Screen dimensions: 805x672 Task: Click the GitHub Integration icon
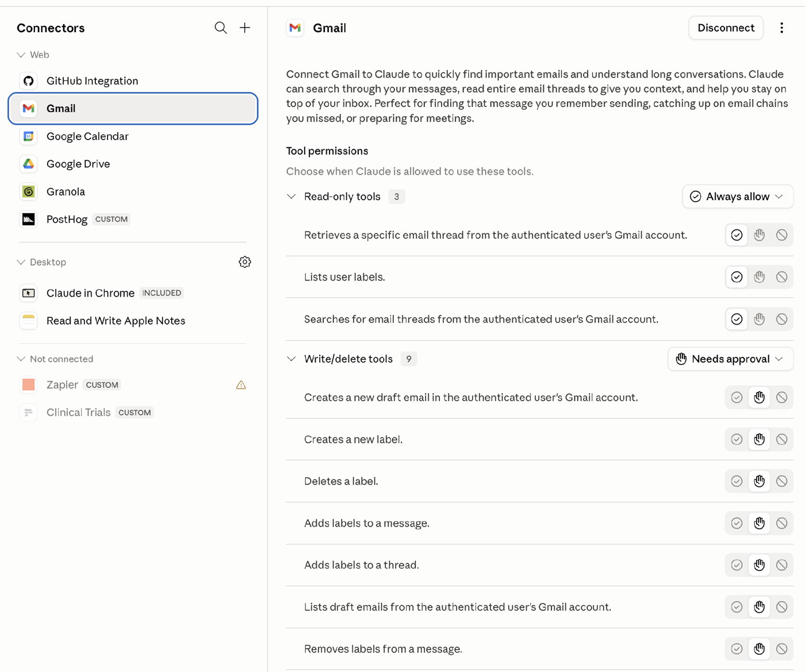point(29,81)
